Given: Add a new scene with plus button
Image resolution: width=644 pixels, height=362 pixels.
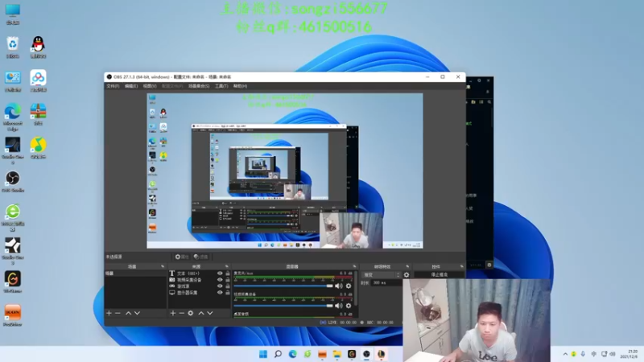Looking at the screenshot, I should (x=109, y=313).
